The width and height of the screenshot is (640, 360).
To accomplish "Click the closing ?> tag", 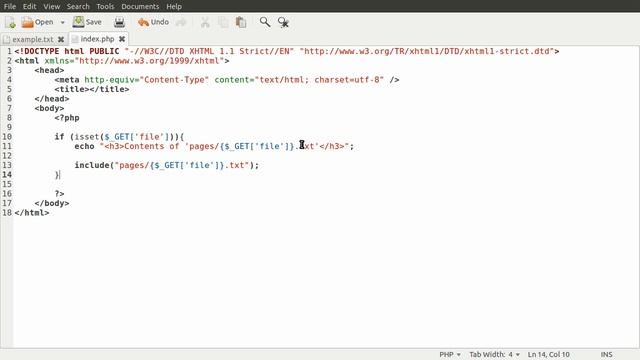I will [60, 194].
